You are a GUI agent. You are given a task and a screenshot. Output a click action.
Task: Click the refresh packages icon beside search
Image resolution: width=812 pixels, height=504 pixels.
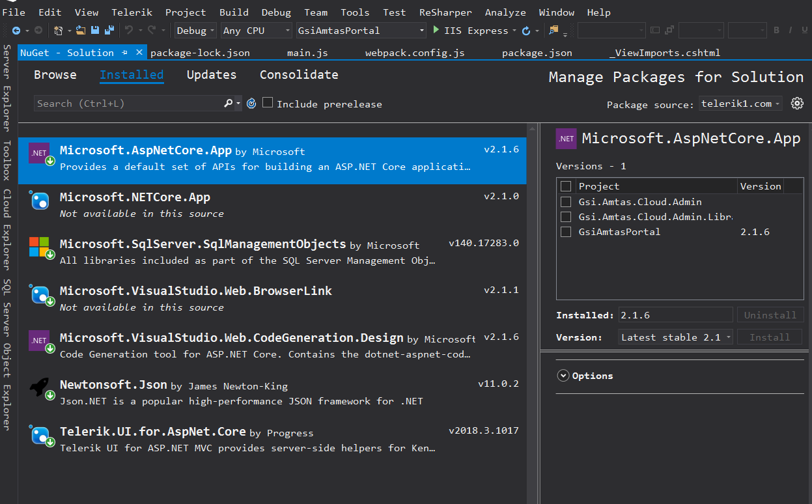[251, 104]
